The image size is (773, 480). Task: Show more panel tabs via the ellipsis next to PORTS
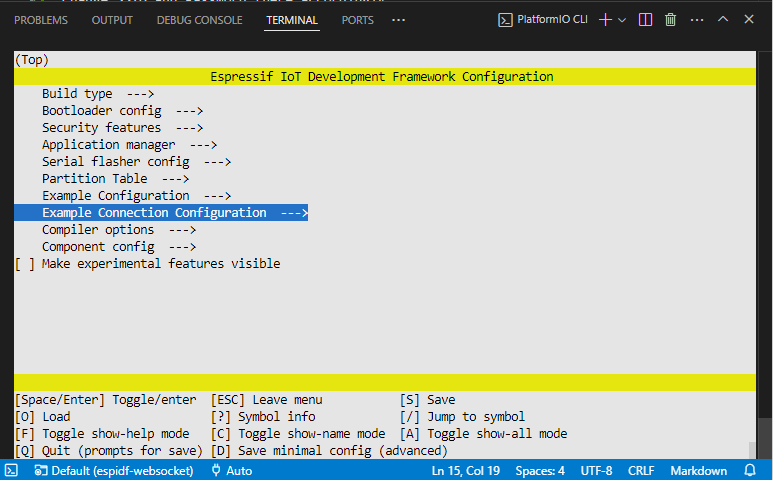pyautogui.click(x=398, y=20)
